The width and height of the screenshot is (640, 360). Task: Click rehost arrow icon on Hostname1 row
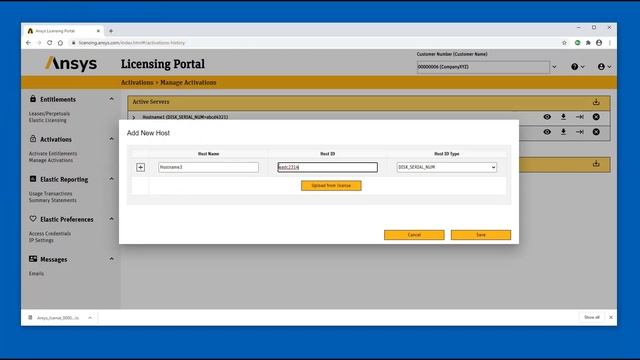tap(580, 117)
